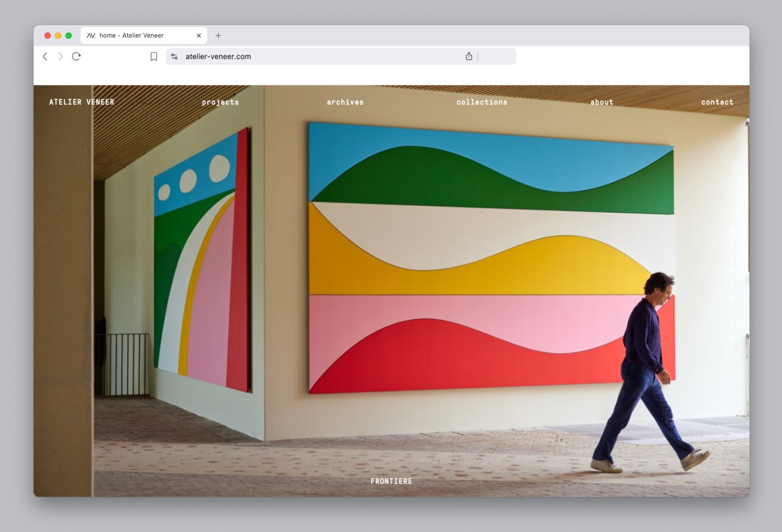Open the FRONTIERE project caption link
Screen dimensions: 782x532
391,481
